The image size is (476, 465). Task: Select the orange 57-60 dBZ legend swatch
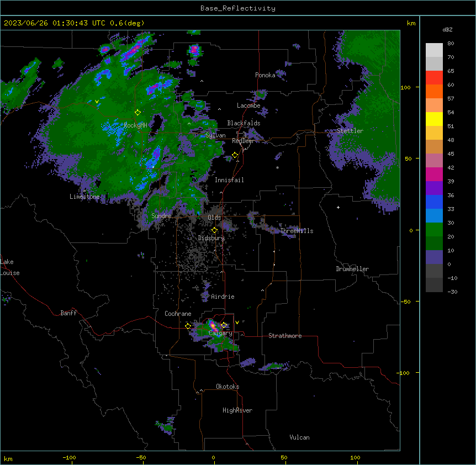click(x=434, y=91)
